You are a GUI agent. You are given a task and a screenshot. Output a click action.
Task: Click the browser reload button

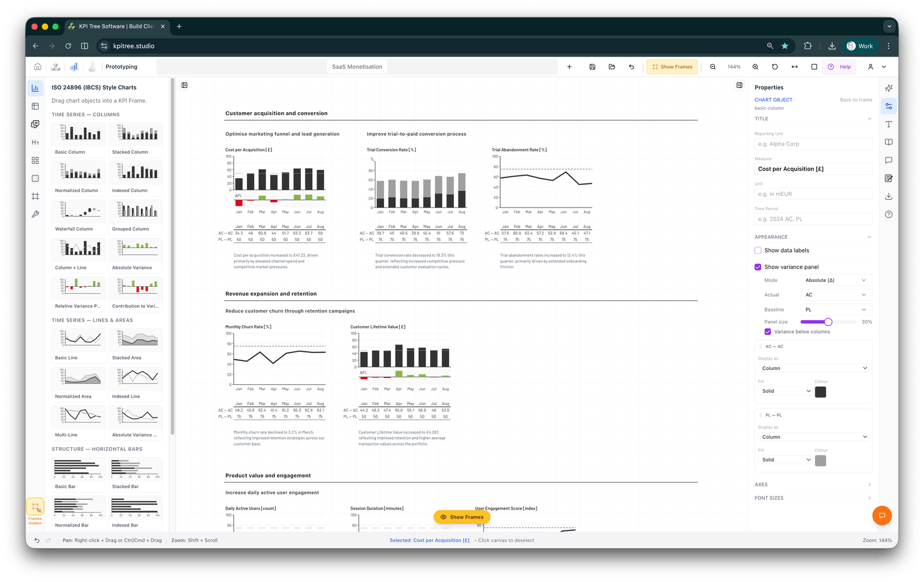coord(68,46)
